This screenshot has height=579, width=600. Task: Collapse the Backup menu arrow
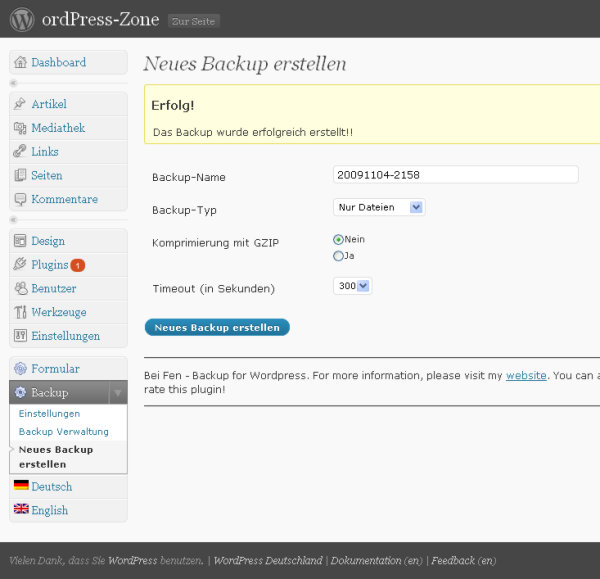pyautogui.click(x=118, y=393)
